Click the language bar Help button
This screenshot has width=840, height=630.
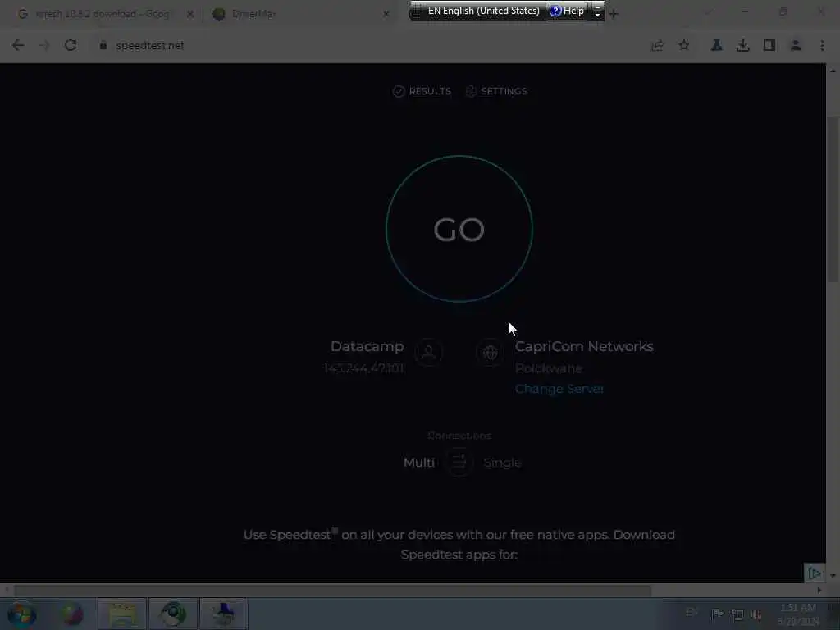pyautogui.click(x=567, y=11)
